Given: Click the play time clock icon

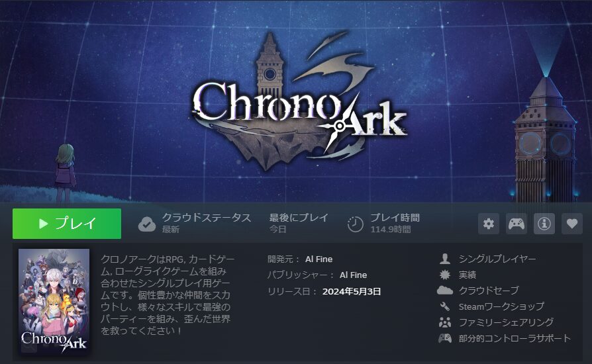Looking at the screenshot, I should tap(356, 224).
